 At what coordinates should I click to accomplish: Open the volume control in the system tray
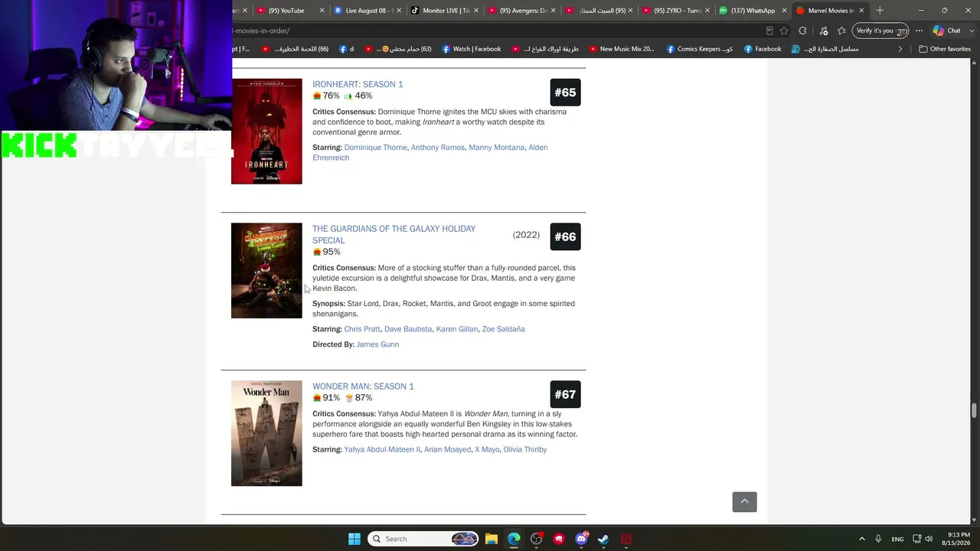click(x=929, y=539)
